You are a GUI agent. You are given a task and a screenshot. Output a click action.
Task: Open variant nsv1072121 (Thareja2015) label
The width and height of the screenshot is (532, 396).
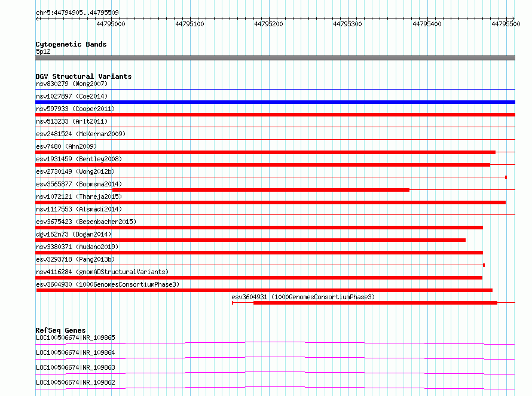tap(79, 197)
